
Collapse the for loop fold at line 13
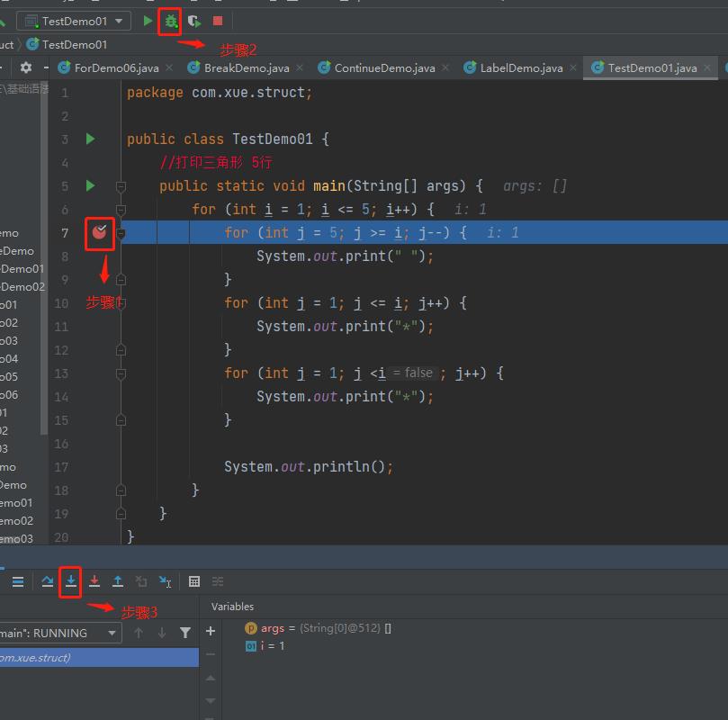[x=121, y=373]
